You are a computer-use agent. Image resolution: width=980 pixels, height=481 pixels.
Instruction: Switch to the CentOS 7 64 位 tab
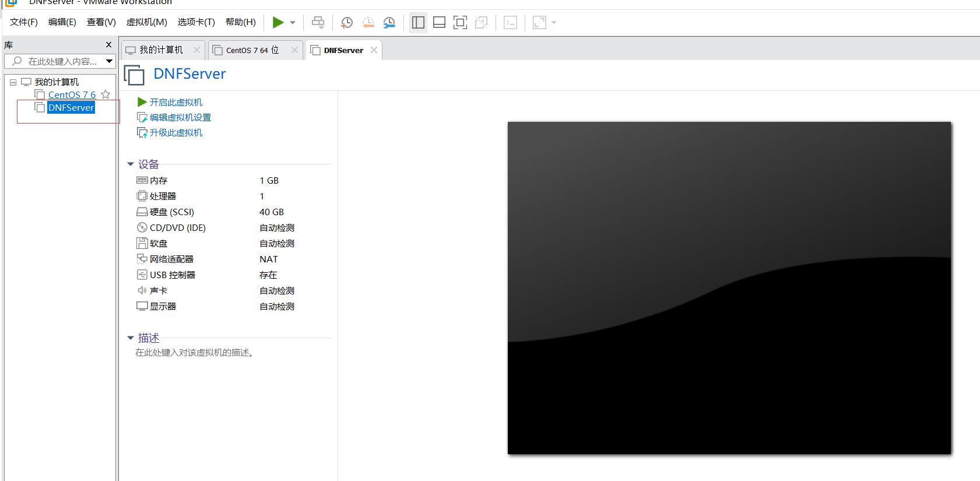pos(252,50)
